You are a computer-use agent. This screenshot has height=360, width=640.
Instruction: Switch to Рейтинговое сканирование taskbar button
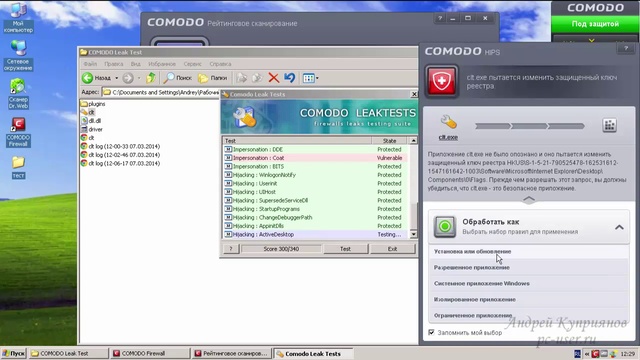(x=231, y=353)
